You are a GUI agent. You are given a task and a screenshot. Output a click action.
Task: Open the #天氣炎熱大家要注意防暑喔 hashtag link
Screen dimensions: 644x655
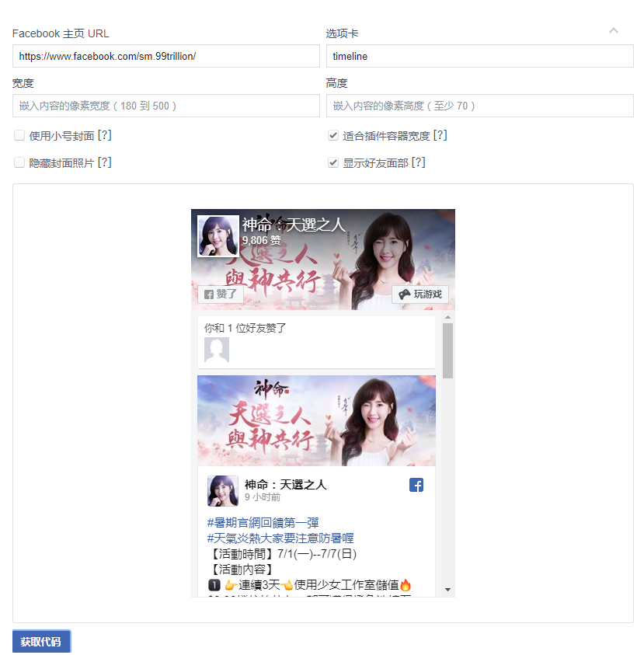pos(280,538)
